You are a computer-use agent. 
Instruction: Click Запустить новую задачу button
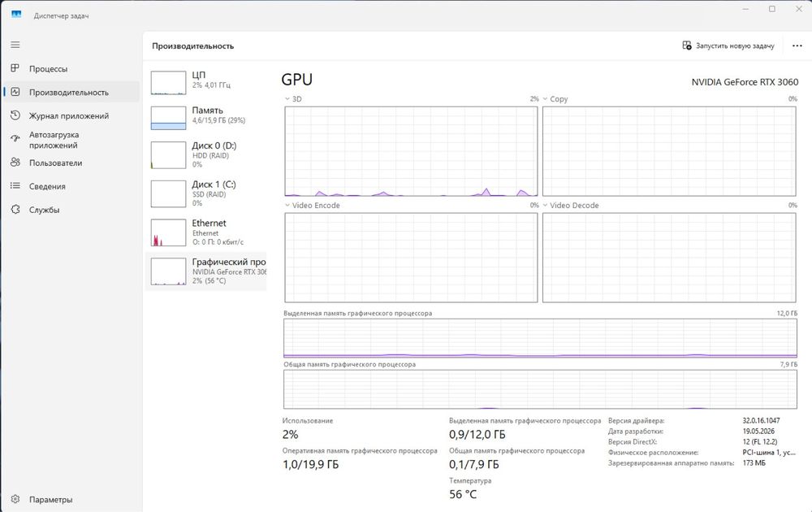(728, 46)
